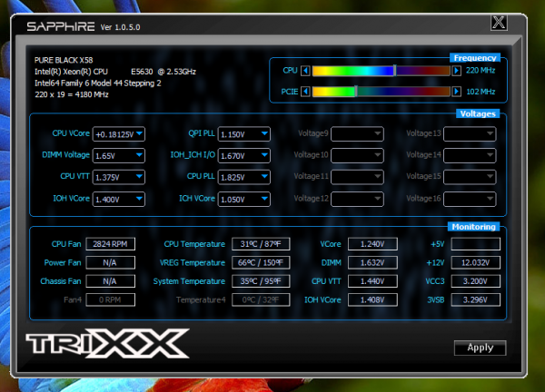The width and height of the screenshot is (545, 392).
Task: Open the CPU VCore voltage dropdown
Action: (x=118, y=134)
